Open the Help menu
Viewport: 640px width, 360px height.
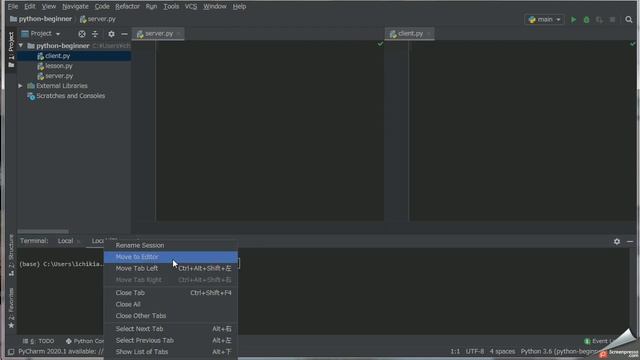(239, 7)
